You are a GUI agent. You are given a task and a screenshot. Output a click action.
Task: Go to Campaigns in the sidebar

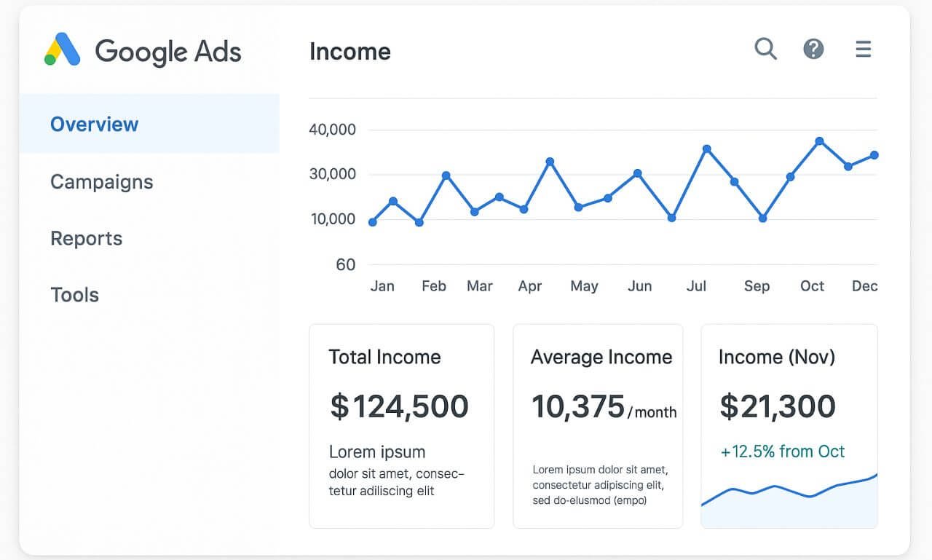click(101, 181)
